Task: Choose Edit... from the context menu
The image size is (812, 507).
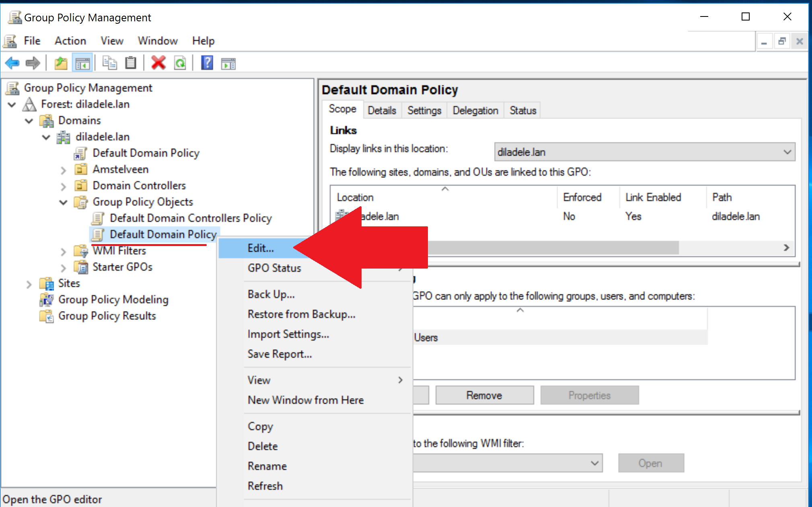Action: tap(261, 248)
